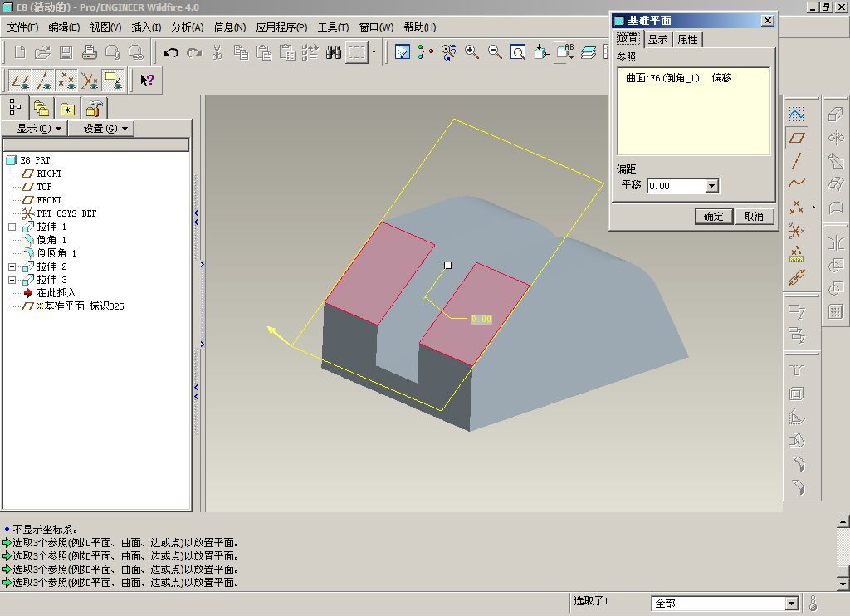Select the Datum Plane tool in right toolbar

[x=796, y=138]
